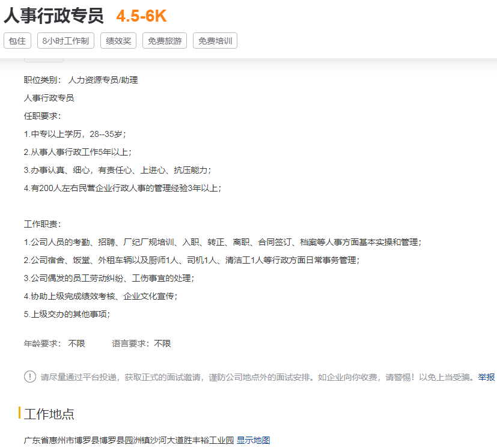
Task: Open the 显示地图 map link
Action: [253, 440]
